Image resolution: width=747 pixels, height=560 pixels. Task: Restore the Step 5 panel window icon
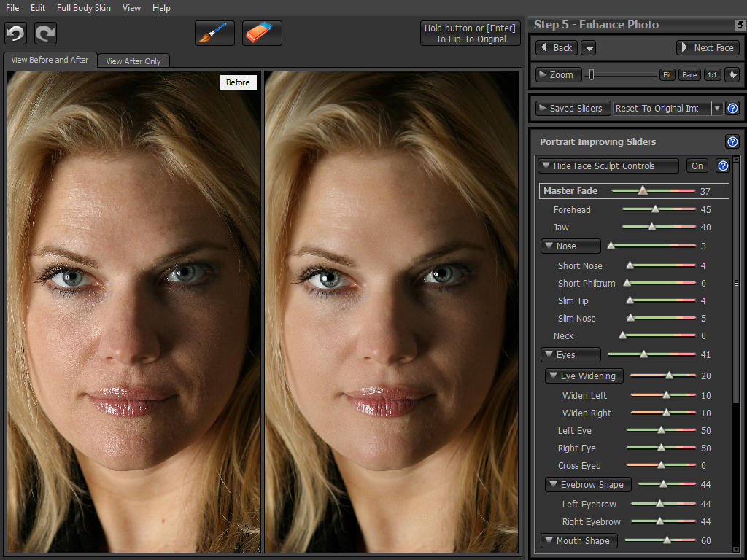(740, 25)
